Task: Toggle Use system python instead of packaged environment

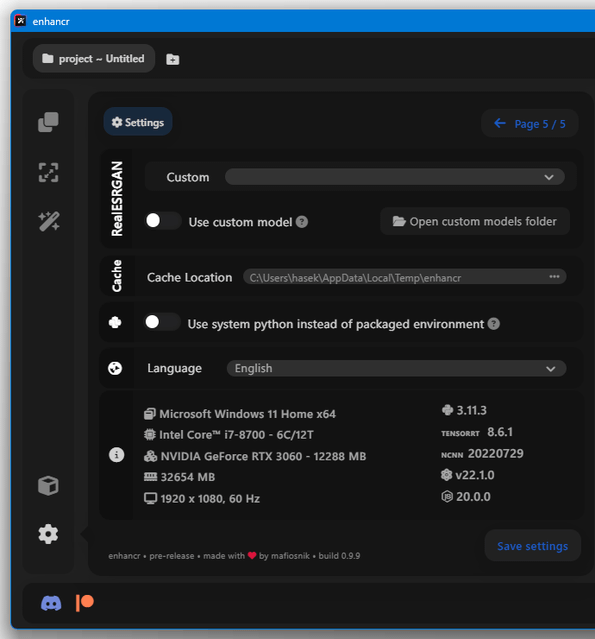Action: (x=162, y=322)
